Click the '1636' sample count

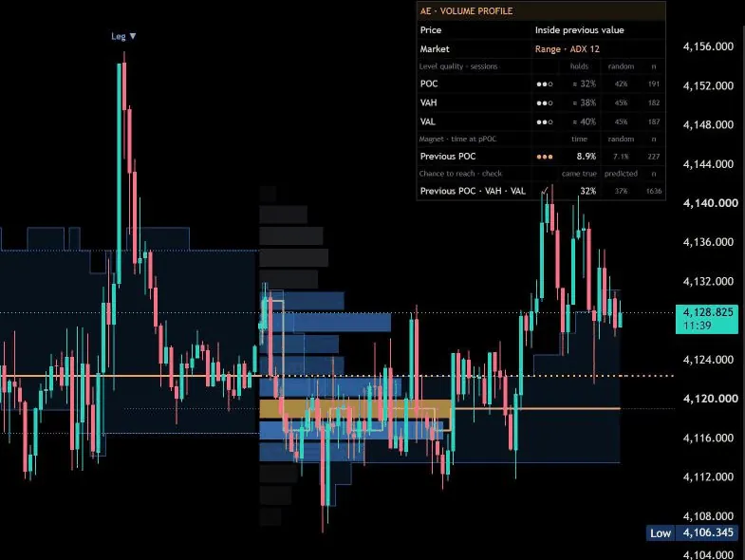(653, 192)
